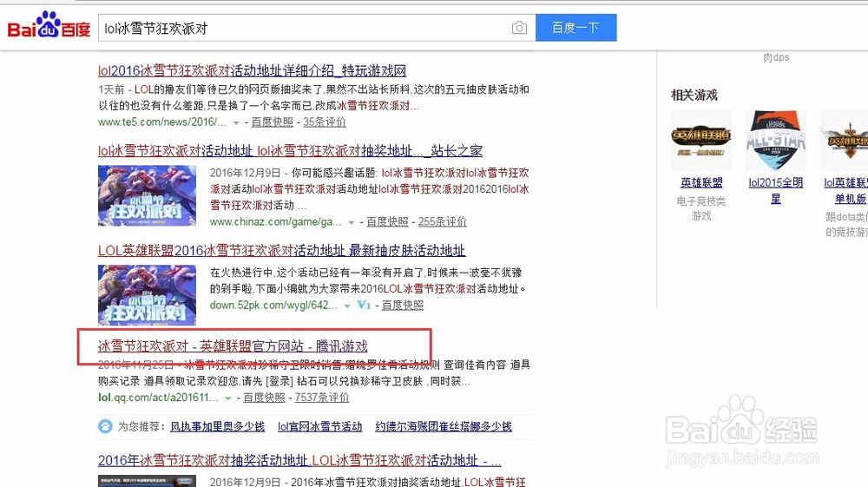Open lol.qq.com/act/a201611 URL text
The height and width of the screenshot is (487, 868).
[x=158, y=398]
